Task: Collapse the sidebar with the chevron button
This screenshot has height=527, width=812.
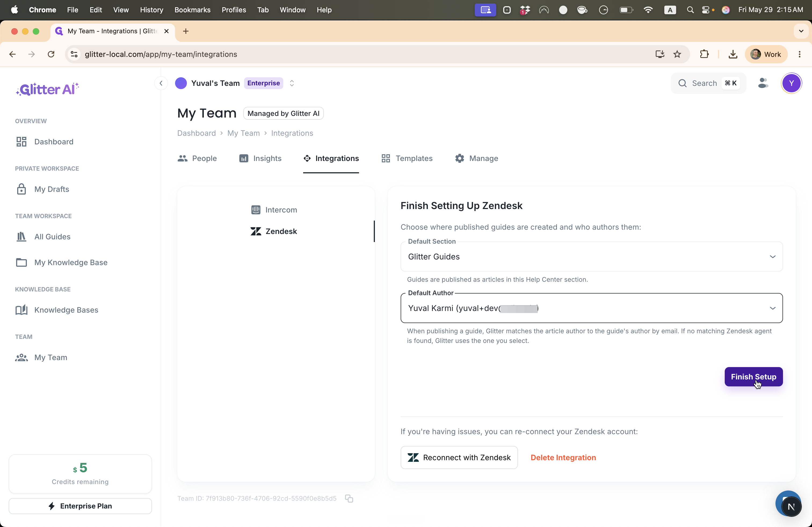Action: point(161,83)
